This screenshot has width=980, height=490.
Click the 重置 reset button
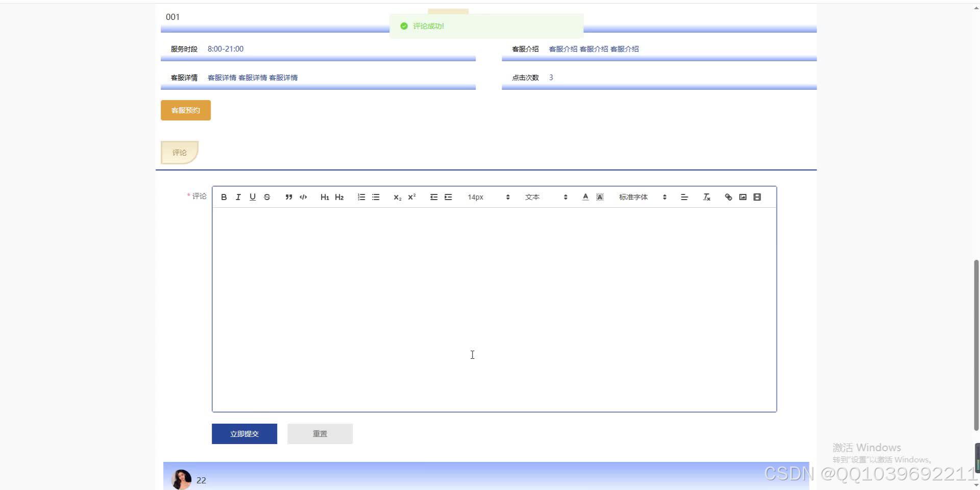(x=320, y=434)
